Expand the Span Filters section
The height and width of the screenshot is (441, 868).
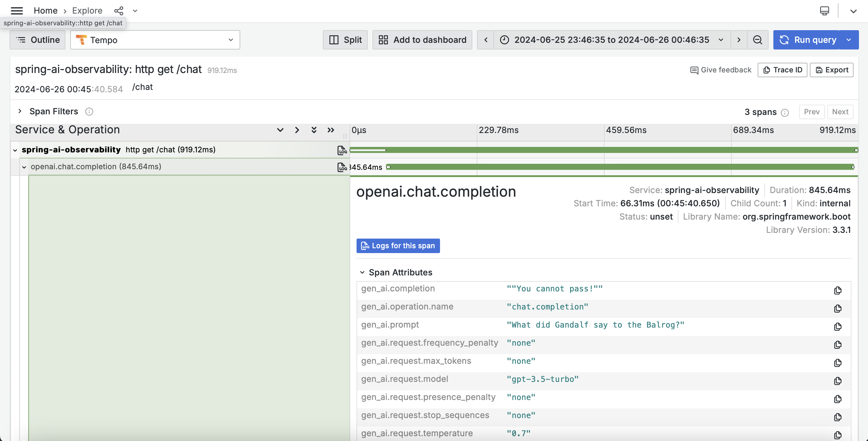[x=20, y=111]
